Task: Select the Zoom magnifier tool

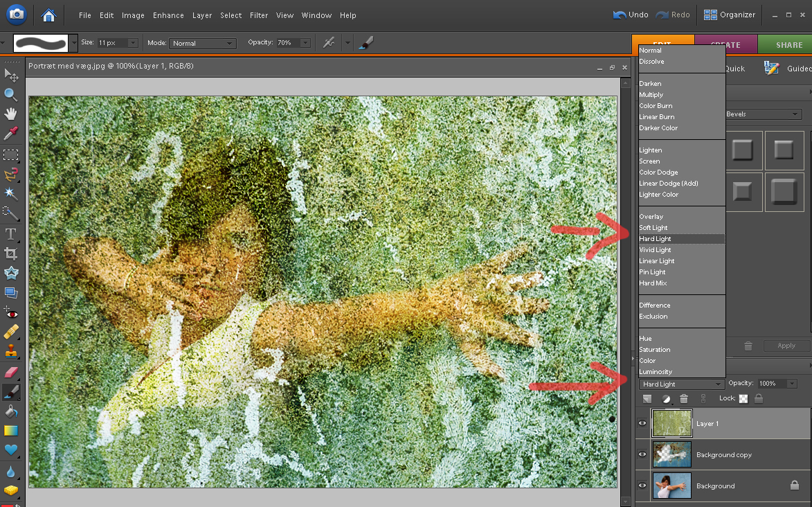Action: [x=11, y=94]
